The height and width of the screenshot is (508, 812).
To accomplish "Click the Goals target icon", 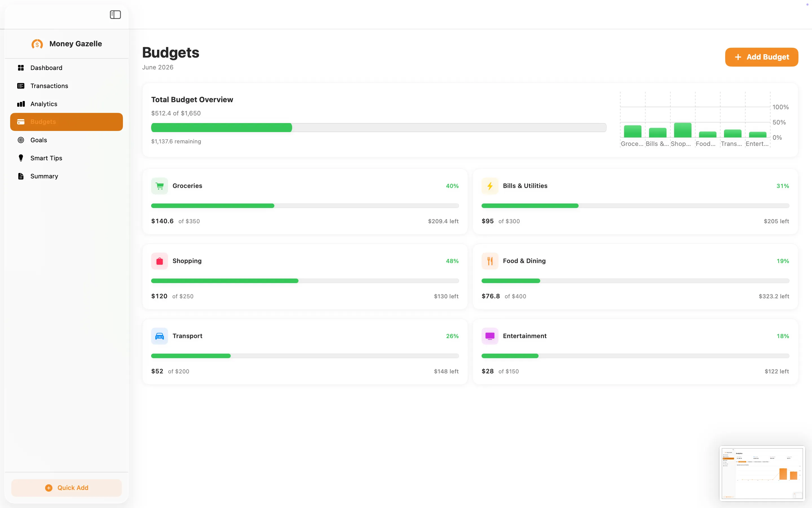I will [21, 140].
